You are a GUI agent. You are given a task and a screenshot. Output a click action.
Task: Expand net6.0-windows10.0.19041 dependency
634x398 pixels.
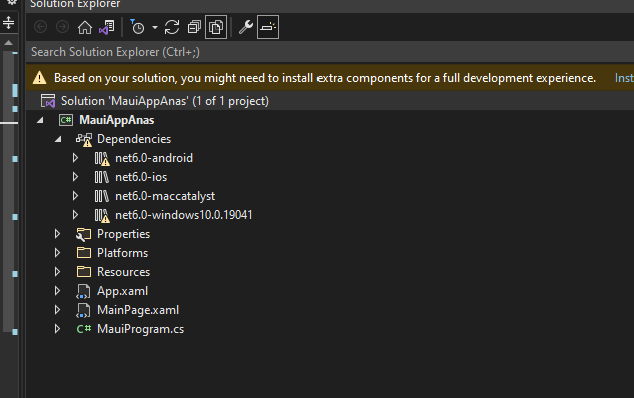click(75, 215)
